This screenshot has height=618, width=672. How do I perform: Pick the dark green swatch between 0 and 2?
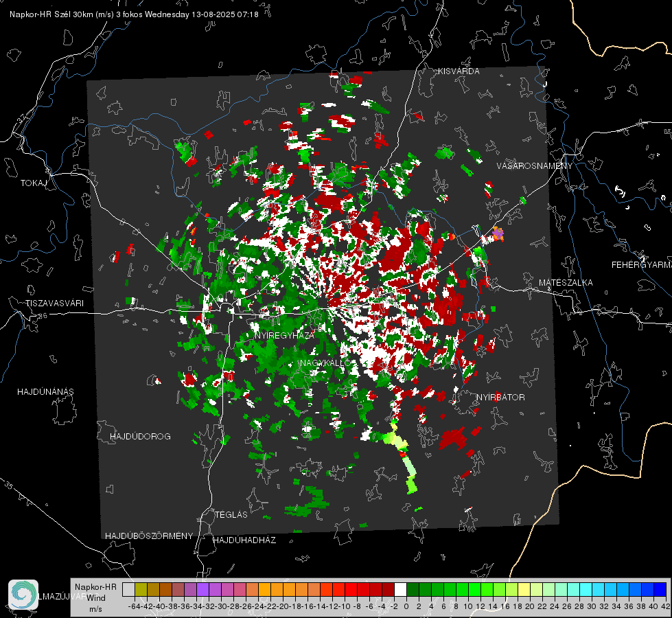point(413,589)
